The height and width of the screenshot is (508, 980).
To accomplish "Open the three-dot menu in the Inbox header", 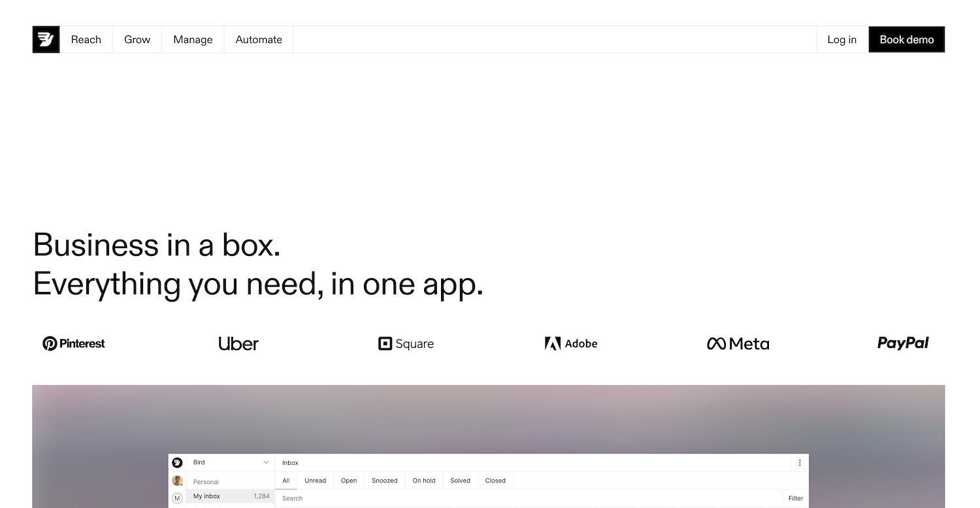I will point(800,462).
